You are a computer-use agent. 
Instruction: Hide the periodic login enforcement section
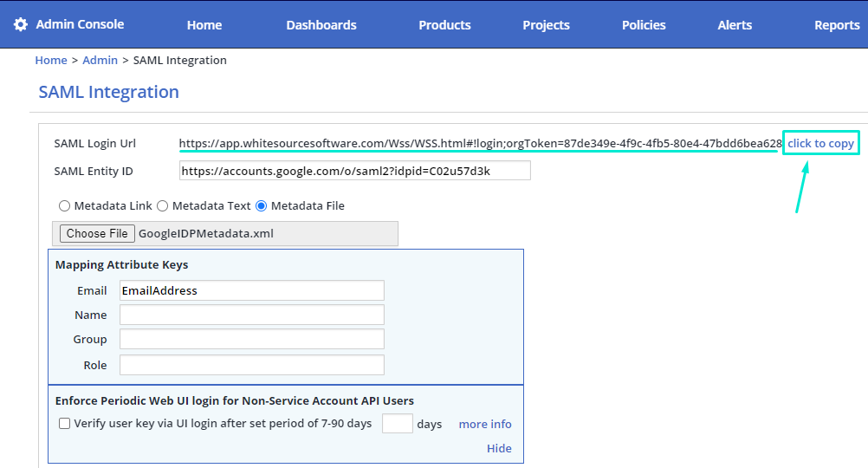[x=499, y=449]
